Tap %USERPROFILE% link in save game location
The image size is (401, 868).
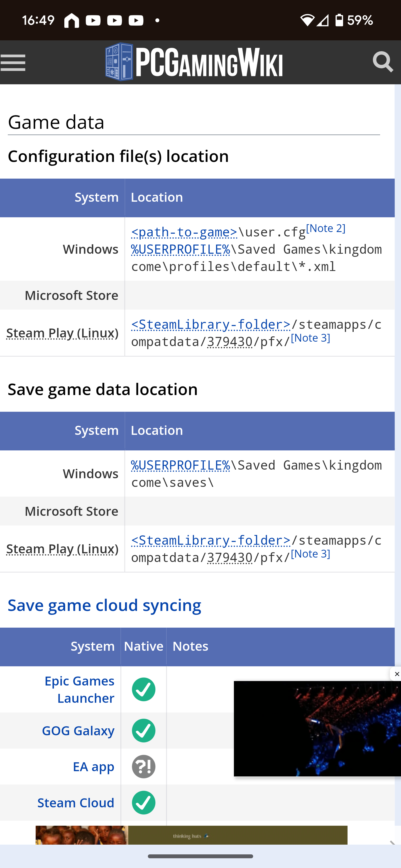pos(180,465)
